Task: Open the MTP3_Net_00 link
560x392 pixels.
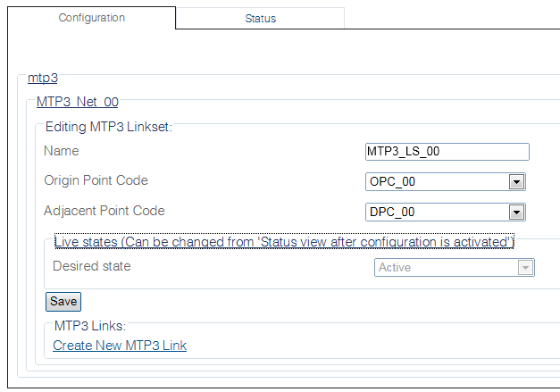Action: 78,103
